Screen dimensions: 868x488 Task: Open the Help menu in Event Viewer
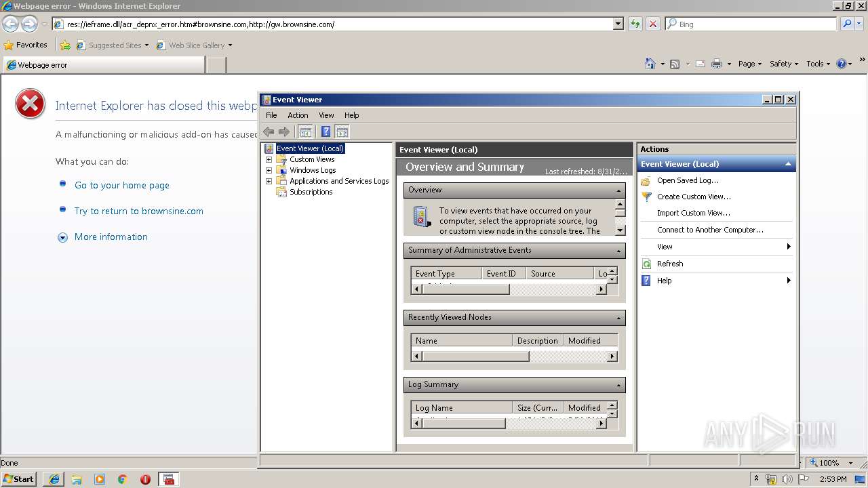click(351, 115)
